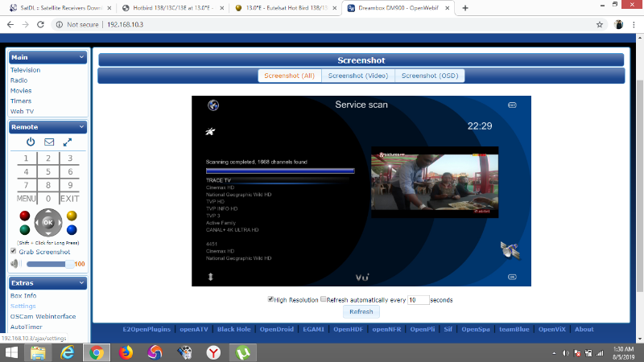644x362 pixels.
Task: Collapse the Main panel
Action: 81,57
